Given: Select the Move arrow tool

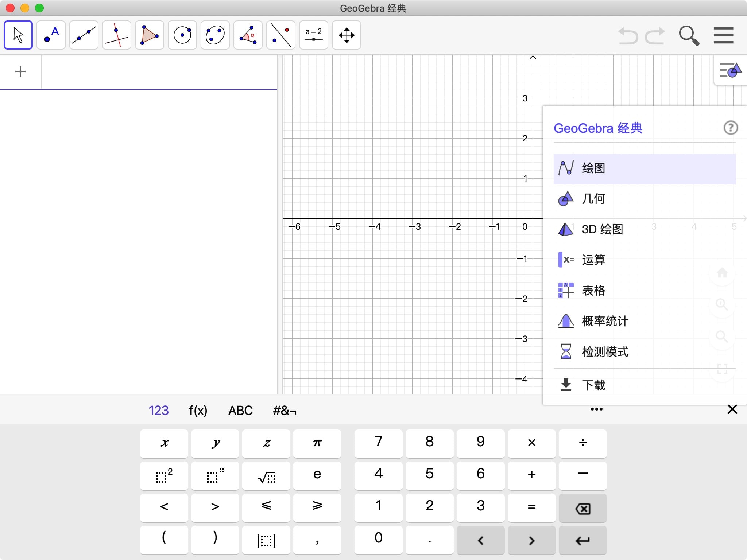Looking at the screenshot, I should [x=18, y=35].
